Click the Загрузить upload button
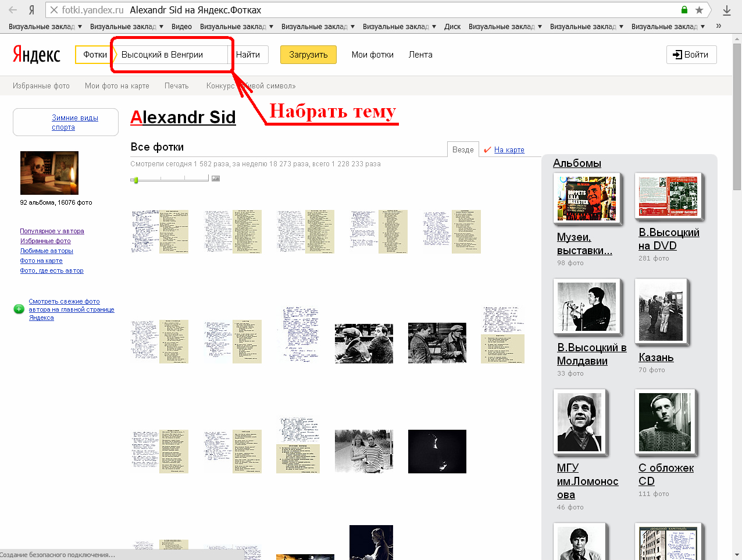The width and height of the screenshot is (742, 560). 308,55
